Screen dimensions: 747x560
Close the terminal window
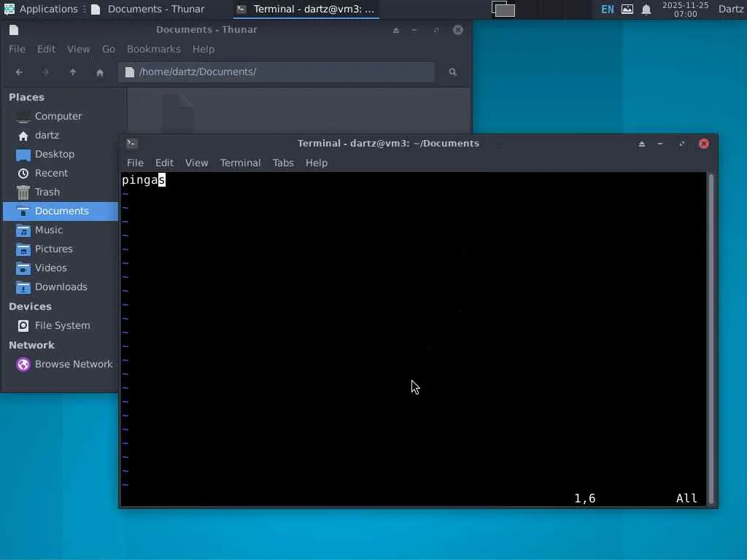(704, 144)
